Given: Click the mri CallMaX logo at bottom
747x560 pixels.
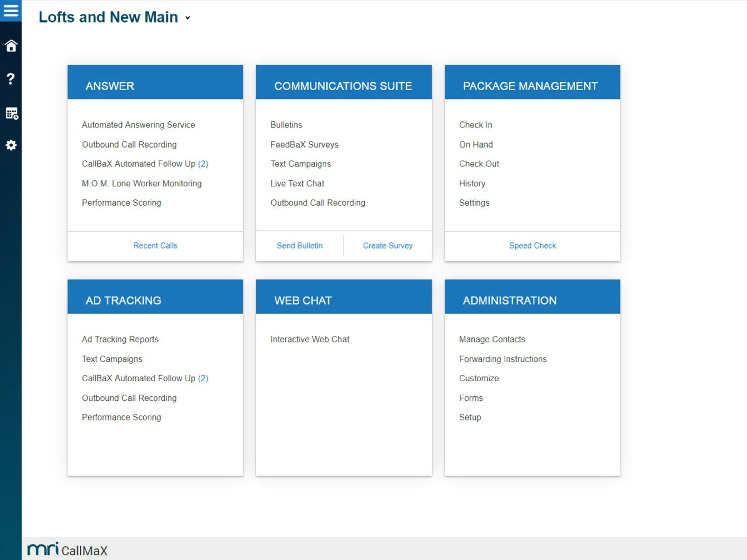Looking at the screenshot, I should click(x=65, y=550).
